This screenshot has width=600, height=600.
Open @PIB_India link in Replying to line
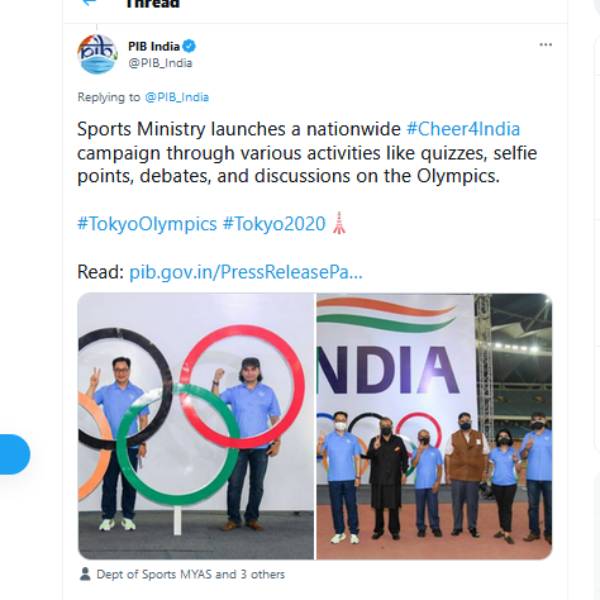point(176,97)
